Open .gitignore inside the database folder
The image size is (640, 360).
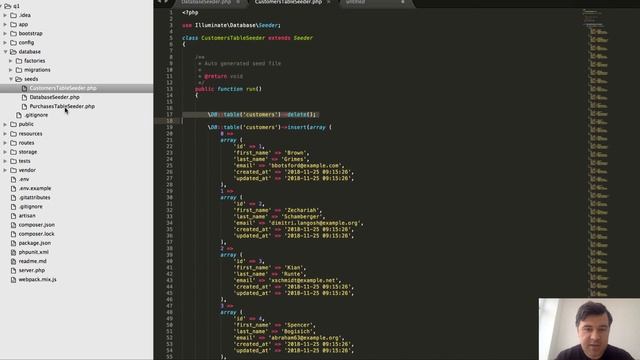point(36,115)
